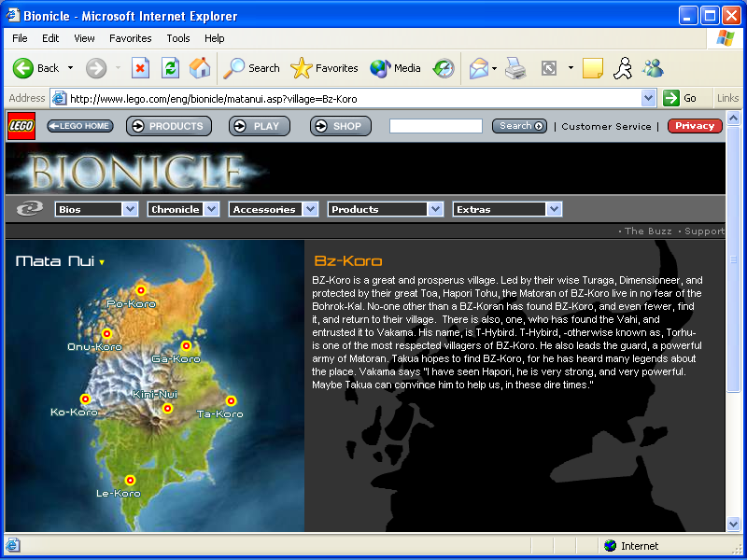Click the AIM running man icon
The width and height of the screenshot is (747, 560).
point(623,68)
